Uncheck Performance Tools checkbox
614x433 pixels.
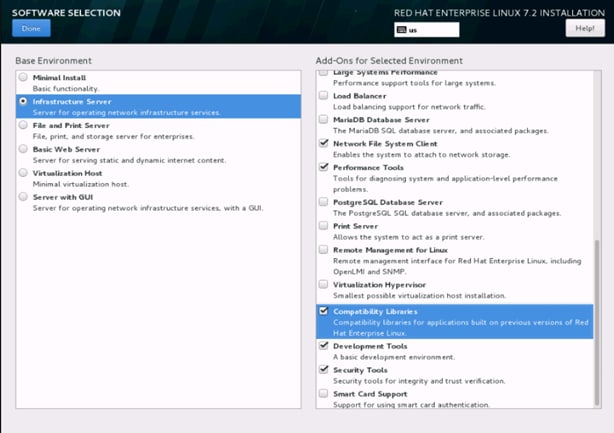(x=323, y=167)
